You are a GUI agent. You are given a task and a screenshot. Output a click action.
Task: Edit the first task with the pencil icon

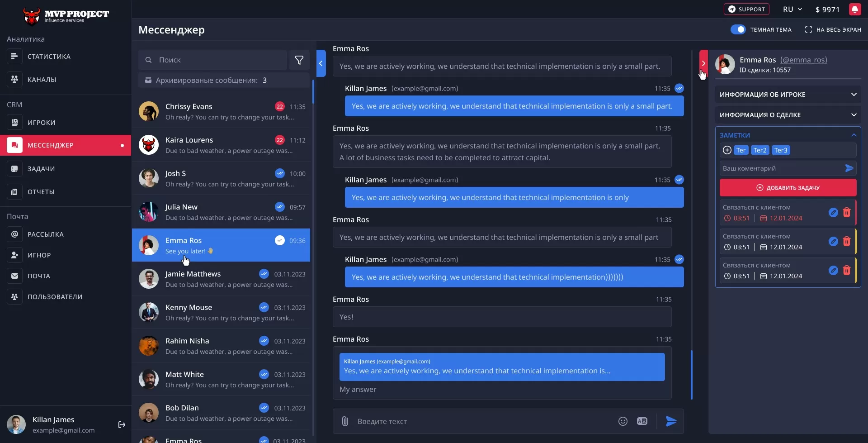click(833, 212)
